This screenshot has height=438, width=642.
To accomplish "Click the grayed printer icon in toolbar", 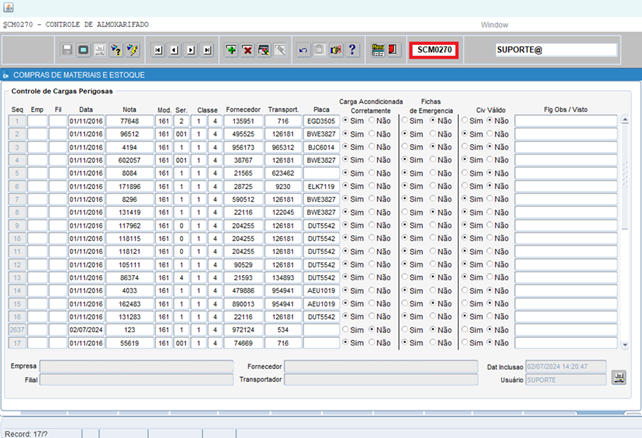I will coord(99,50).
